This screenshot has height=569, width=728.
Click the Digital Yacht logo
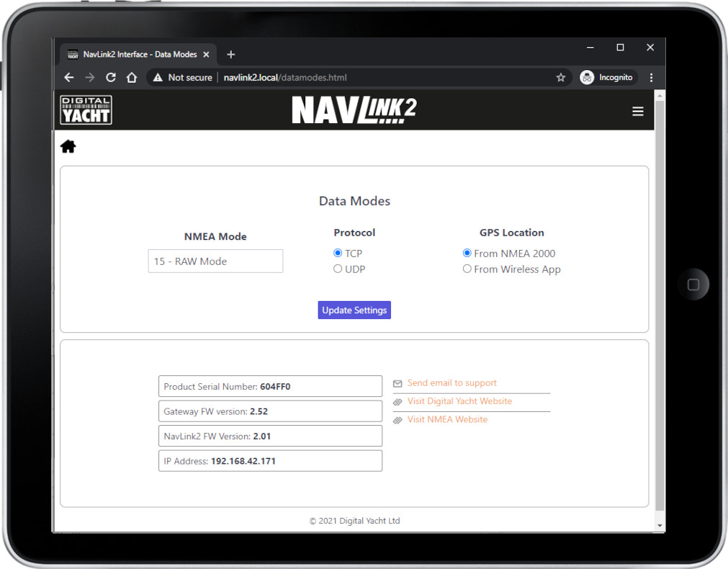click(x=86, y=110)
